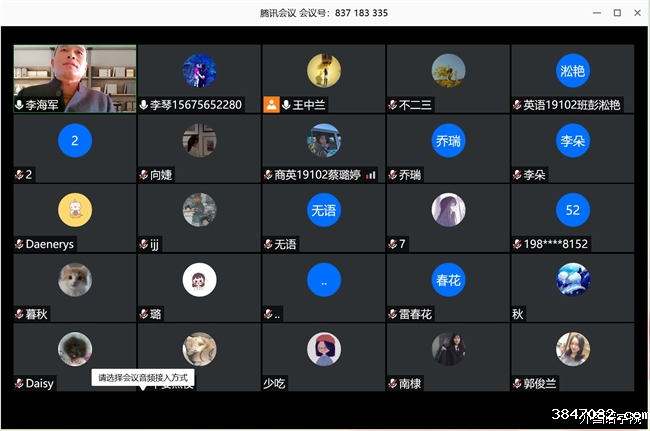This screenshot has width=650, height=431.
Task: Click the name label 南棣
Action: click(410, 384)
